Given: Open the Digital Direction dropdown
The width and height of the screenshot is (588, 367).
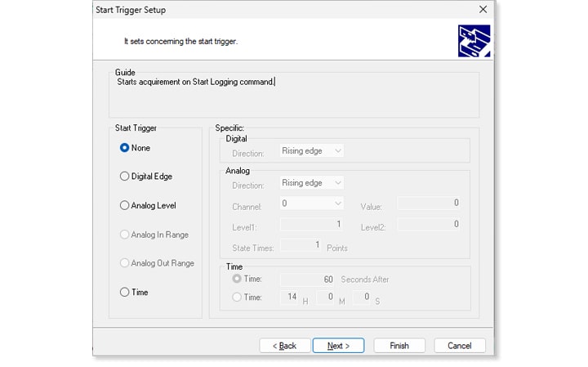Looking at the screenshot, I should tap(312, 151).
